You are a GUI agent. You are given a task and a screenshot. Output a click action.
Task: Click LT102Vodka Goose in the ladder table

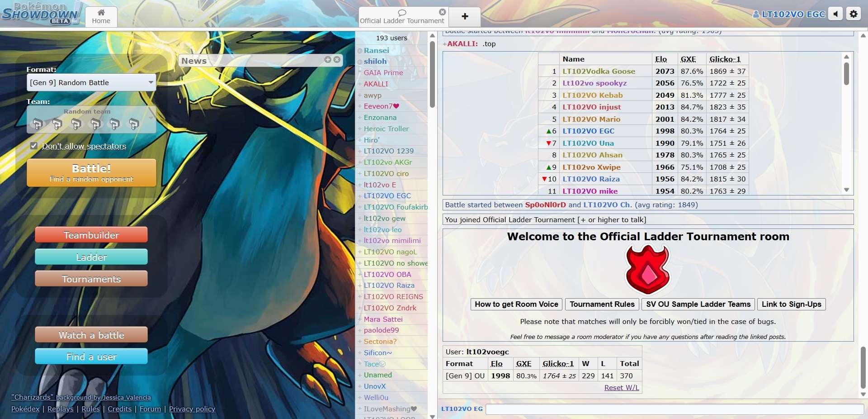pos(599,71)
